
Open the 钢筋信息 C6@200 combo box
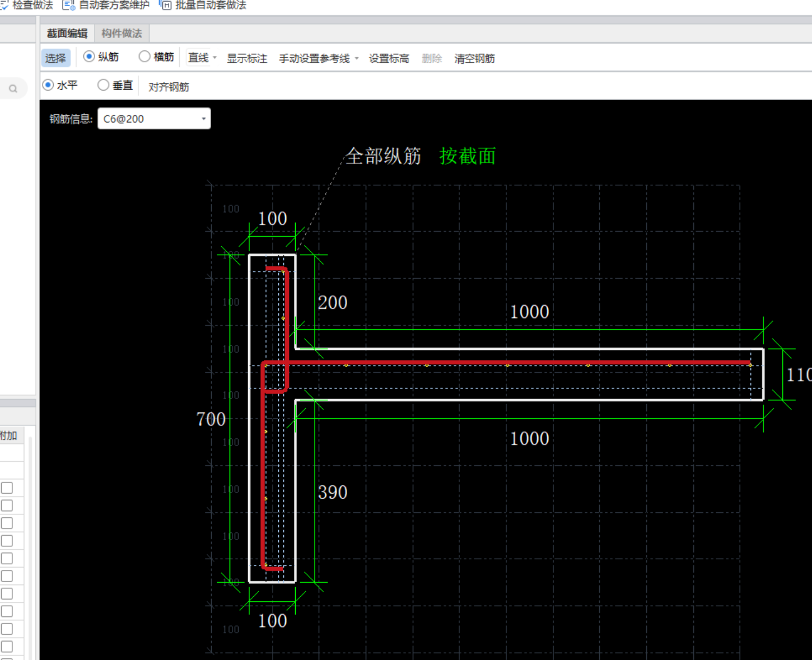tap(154, 119)
